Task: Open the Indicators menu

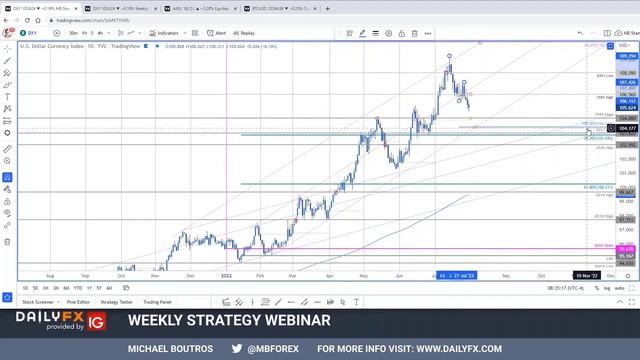Action: [164, 33]
